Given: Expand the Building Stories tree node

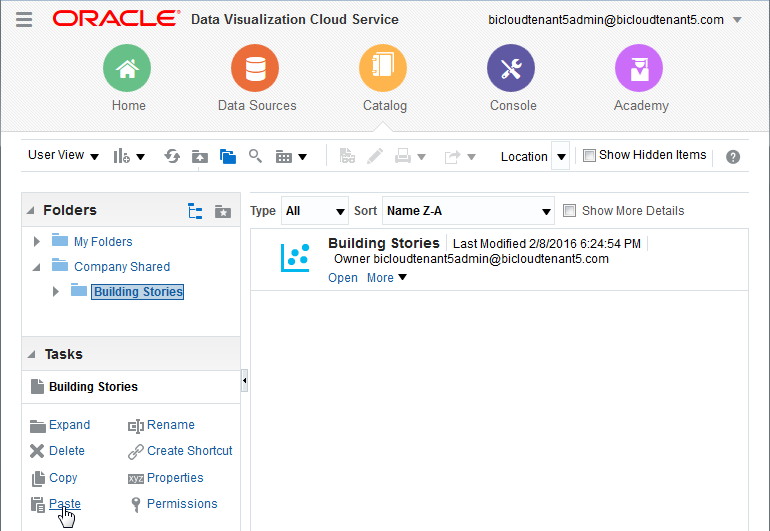Looking at the screenshot, I should (55, 291).
